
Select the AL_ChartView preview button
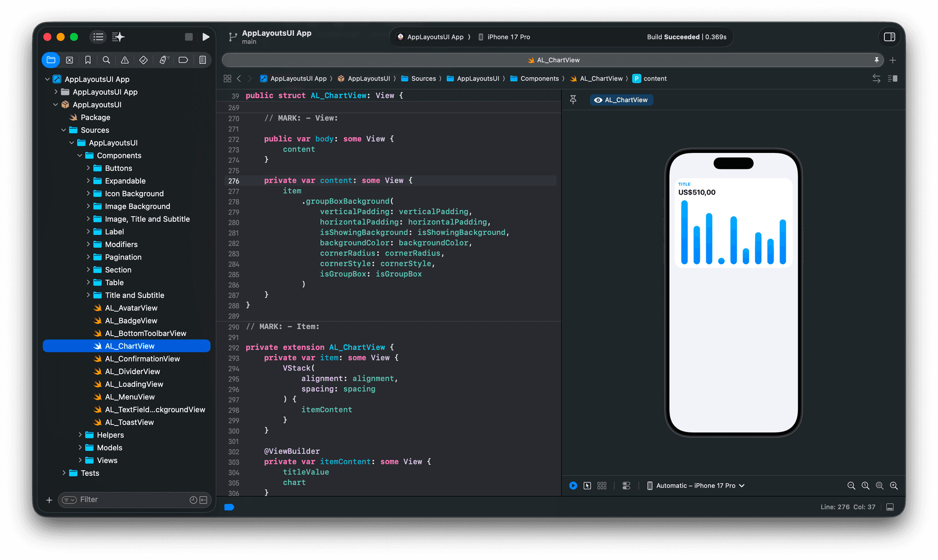[622, 100]
